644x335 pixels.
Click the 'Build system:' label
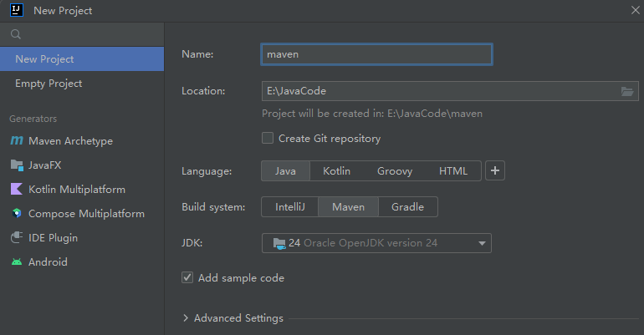(x=213, y=207)
